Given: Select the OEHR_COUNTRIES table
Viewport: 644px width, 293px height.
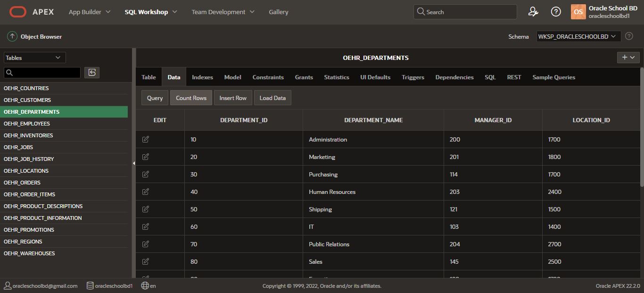Looking at the screenshot, I should coord(64,88).
